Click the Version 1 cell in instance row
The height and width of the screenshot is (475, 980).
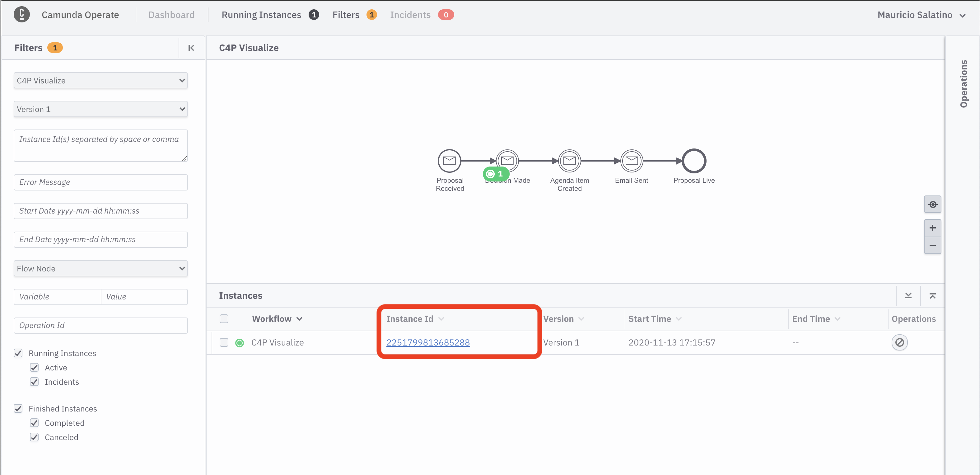pos(561,342)
